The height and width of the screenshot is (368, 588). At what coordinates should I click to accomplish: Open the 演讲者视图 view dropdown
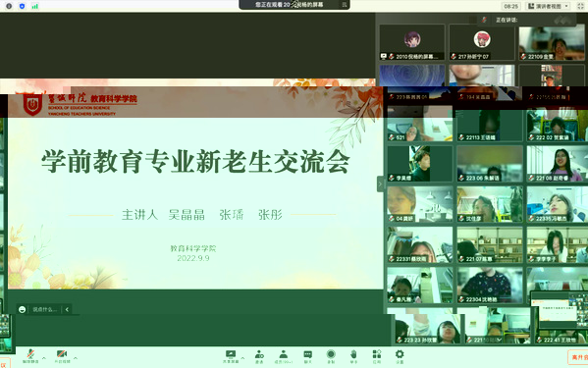(549, 6)
